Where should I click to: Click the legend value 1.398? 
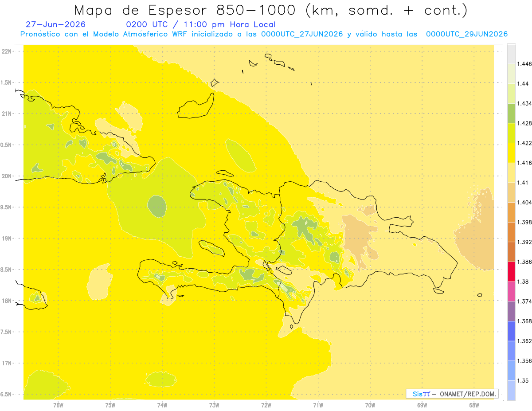click(524, 222)
